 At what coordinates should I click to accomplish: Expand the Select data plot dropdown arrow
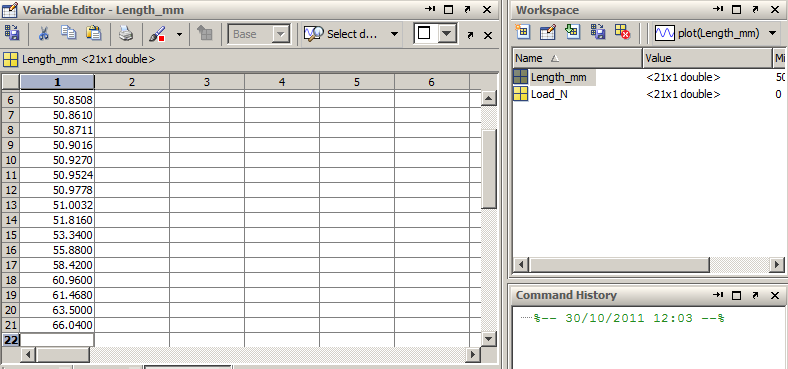click(394, 34)
